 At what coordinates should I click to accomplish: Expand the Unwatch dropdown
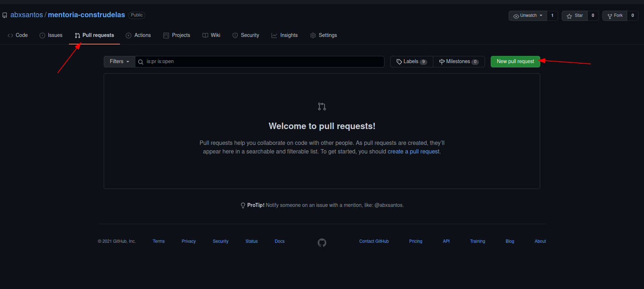pos(528,15)
